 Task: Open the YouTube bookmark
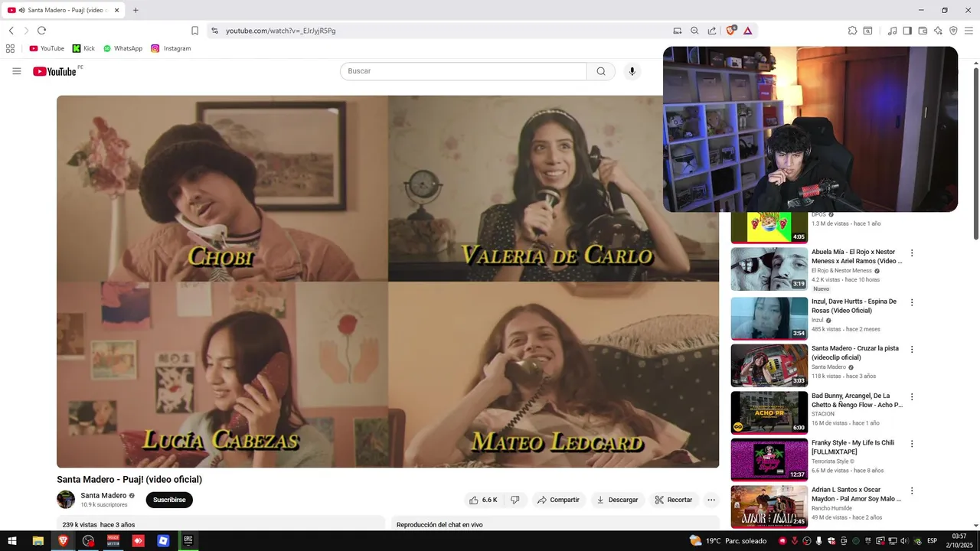pos(47,48)
